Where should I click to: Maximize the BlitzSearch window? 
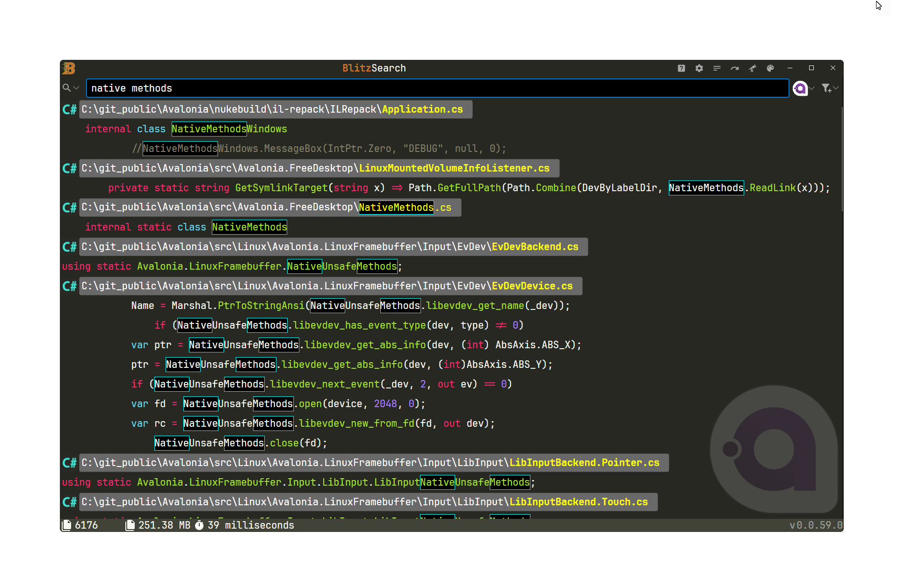[811, 68]
